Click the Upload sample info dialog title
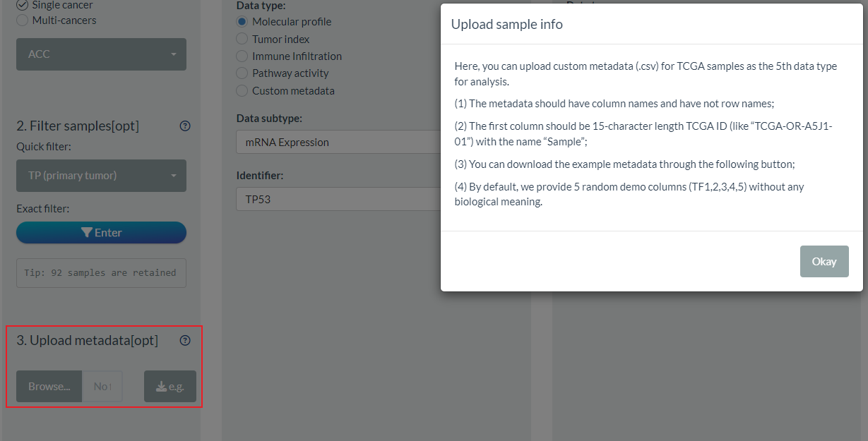The width and height of the screenshot is (868, 441). (x=506, y=25)
